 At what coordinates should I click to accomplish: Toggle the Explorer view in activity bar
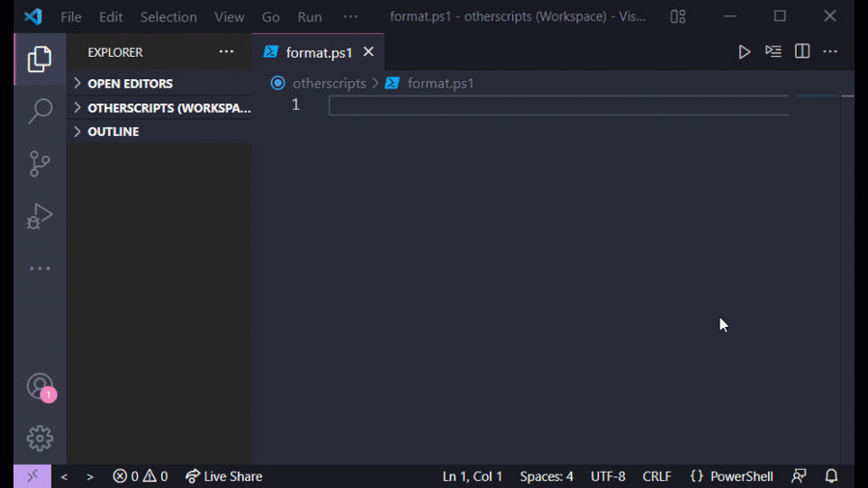[x=40, y=59]
